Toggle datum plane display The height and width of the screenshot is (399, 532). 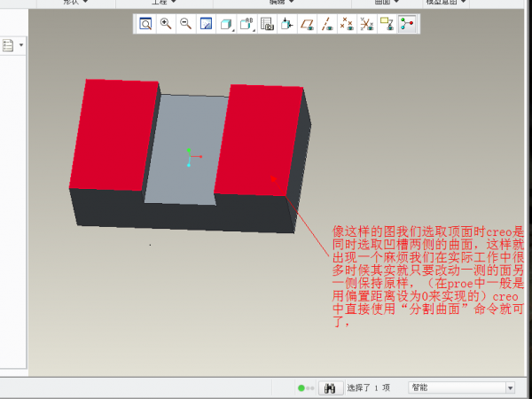point(307,25)
